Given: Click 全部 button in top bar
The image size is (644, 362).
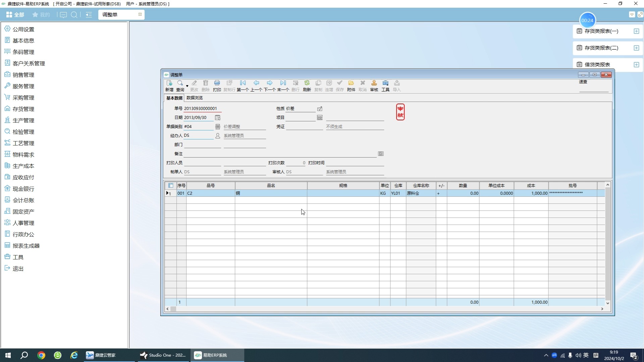Looking at the screenshot, I should 15,15.
